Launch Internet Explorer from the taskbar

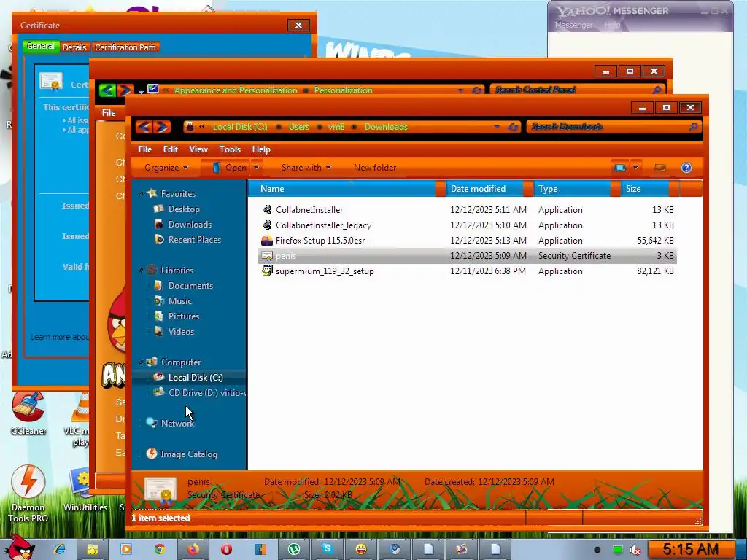[60, 549]
